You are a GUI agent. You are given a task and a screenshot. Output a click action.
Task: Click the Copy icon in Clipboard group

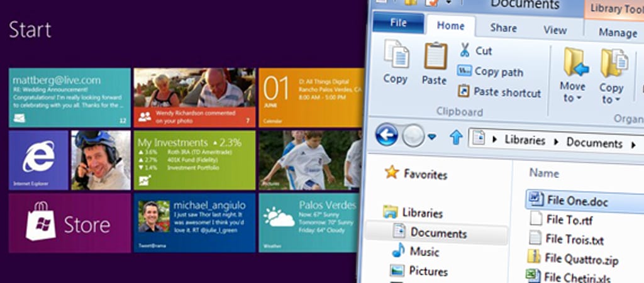click(396, 62)
